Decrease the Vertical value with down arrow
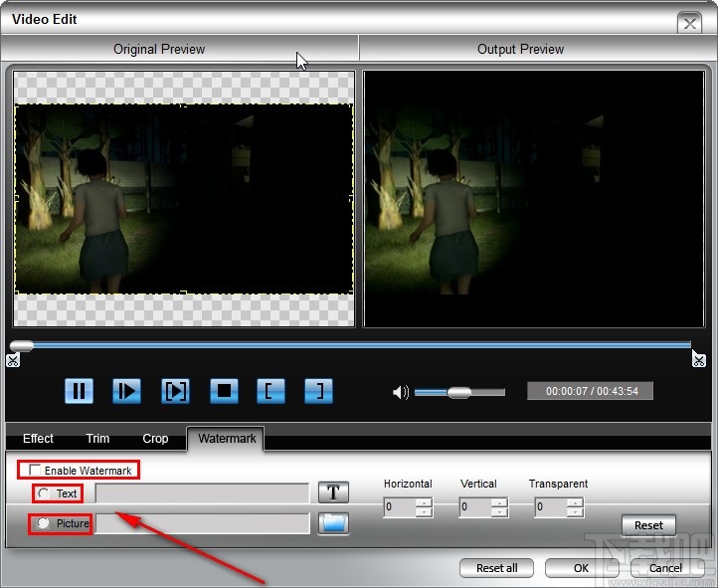Viewport: 718px width, 588px height. pyautogui.click(x=499, y=512)
